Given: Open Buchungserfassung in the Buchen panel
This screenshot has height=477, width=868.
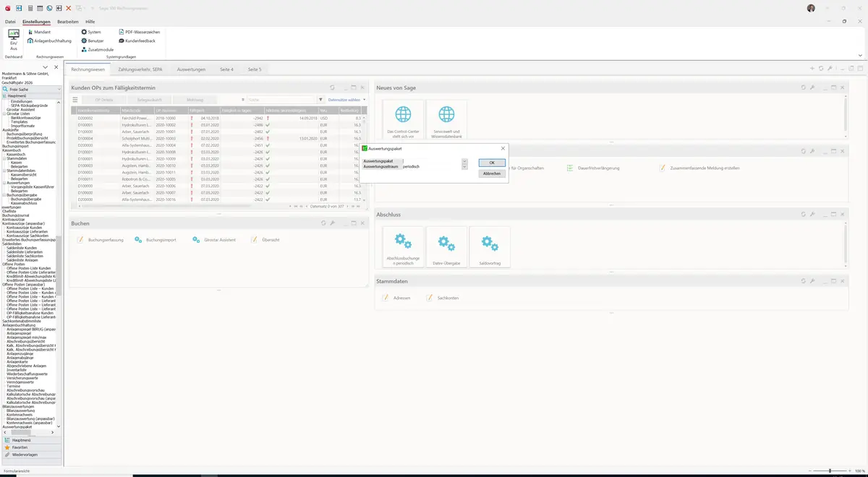Looking at the screenshot, I should pos(101,239).
